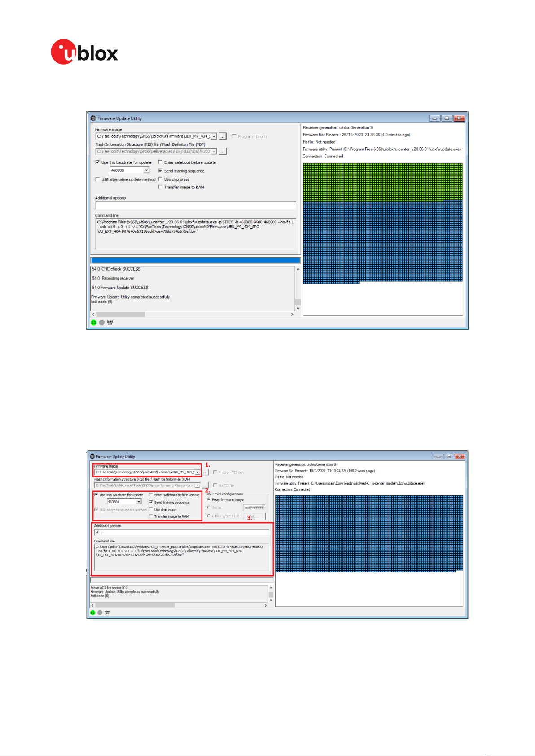Browse FIS file with '...' in green-block window
Screen dimensions: 535x756
[223, 152]
